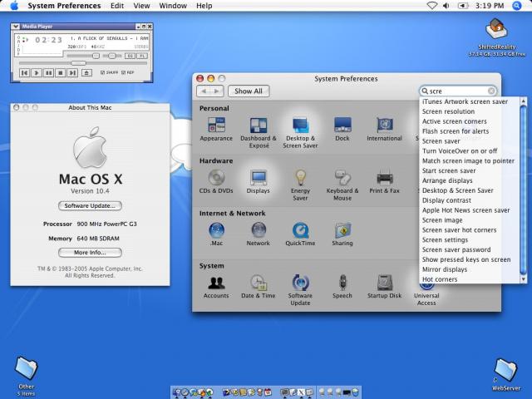Click the search results scroll down arrow
Viewport: 532px width, 399px height.
tap(523, 279)
